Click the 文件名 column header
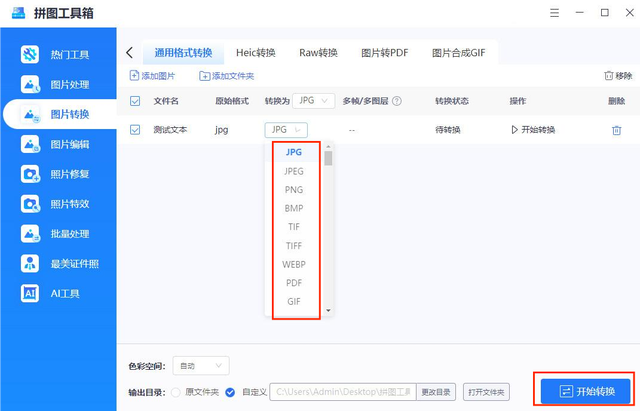 (x=166, y=101)
